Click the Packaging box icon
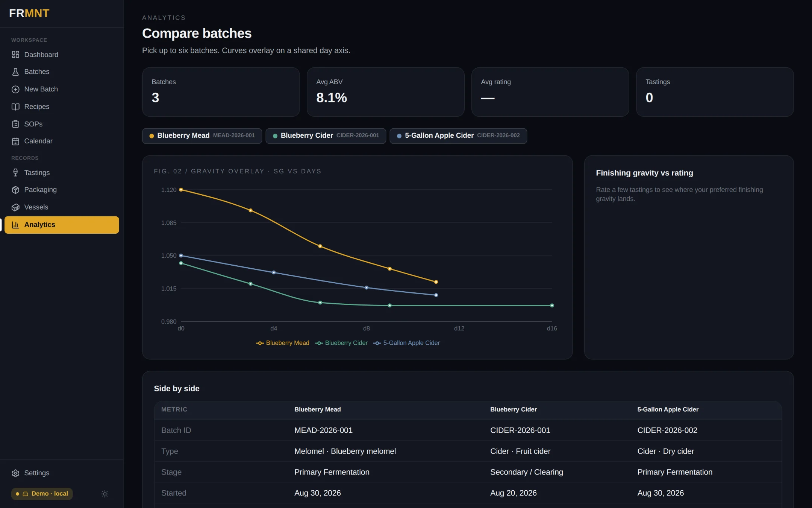The height and width of the screenshot is (508, 812). click(15, 190)
